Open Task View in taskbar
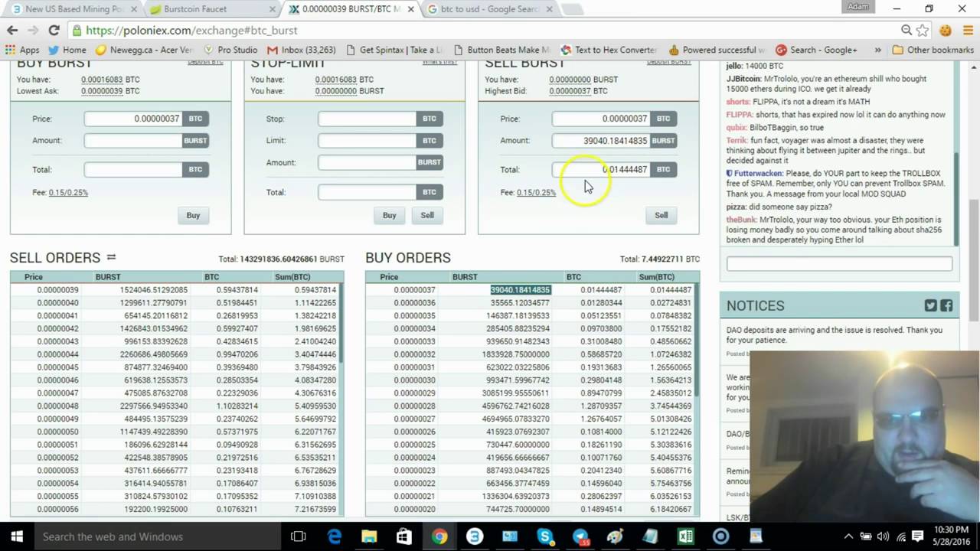Image resolution: width=980 pixels, height=551 pixels. click(299, 536)
